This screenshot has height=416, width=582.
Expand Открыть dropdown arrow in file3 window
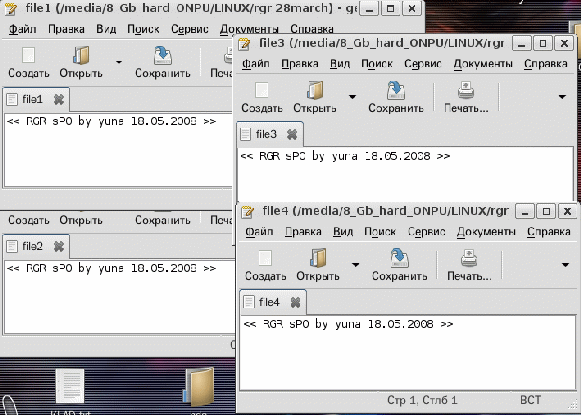tap(352, 97)
